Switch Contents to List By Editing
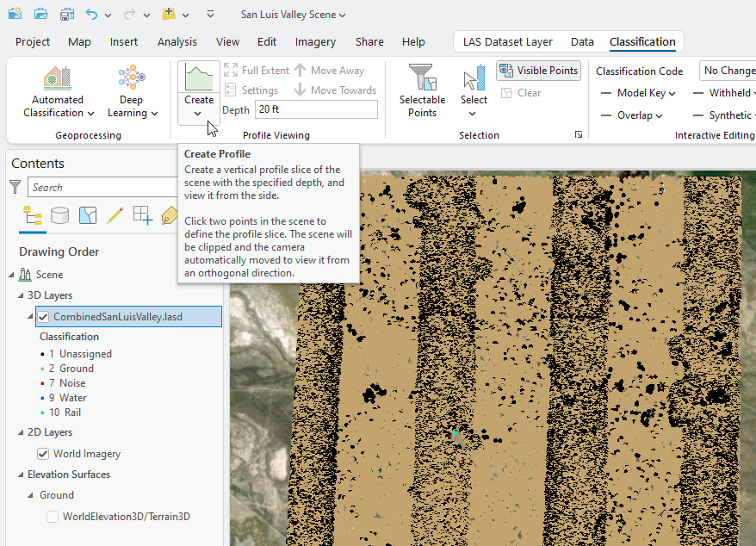The width and height of the screenshot is (756, 546). pos(115,215)
